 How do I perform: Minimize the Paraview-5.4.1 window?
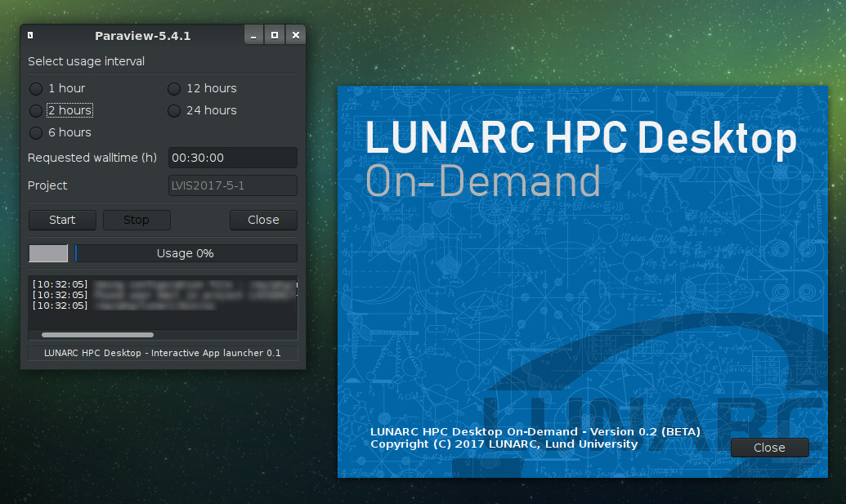pyautogui.click(x=253, y=36)
